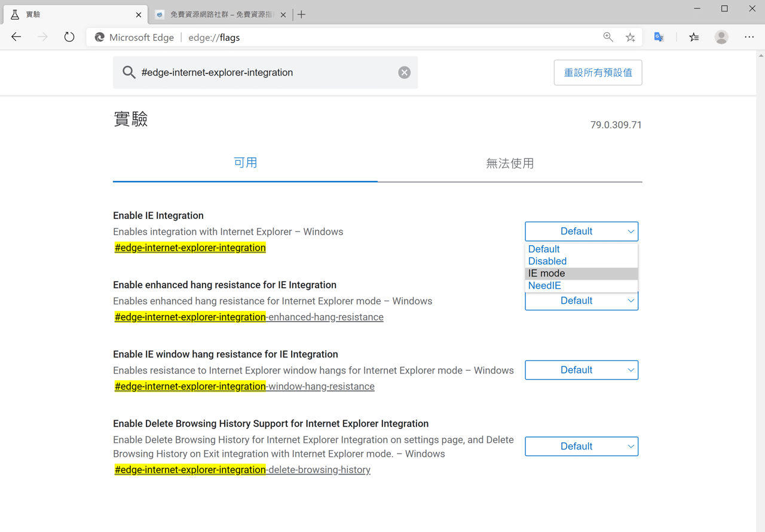Open the delete-browsing-history flag link

tap(243, 470)
